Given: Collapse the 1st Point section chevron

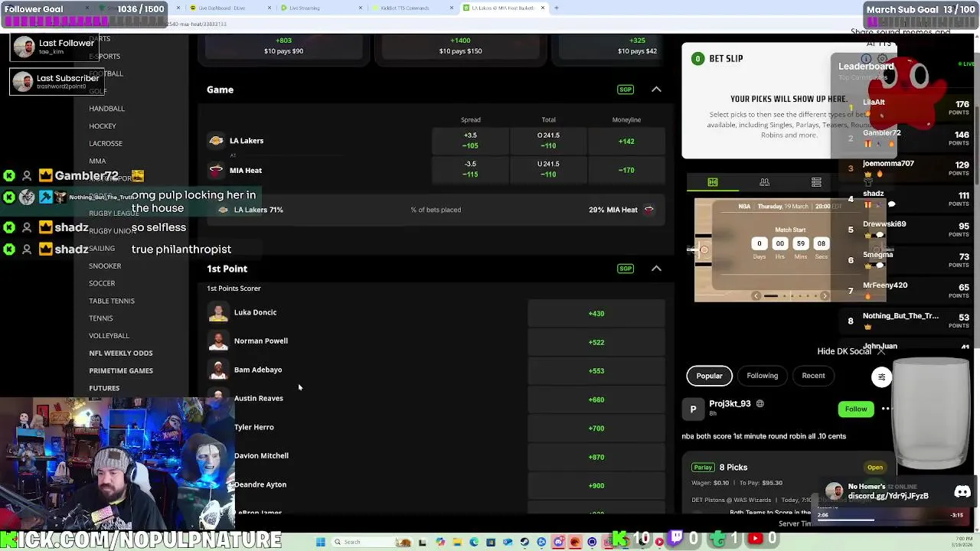Looking at the screenshot, I should [656, 269].
